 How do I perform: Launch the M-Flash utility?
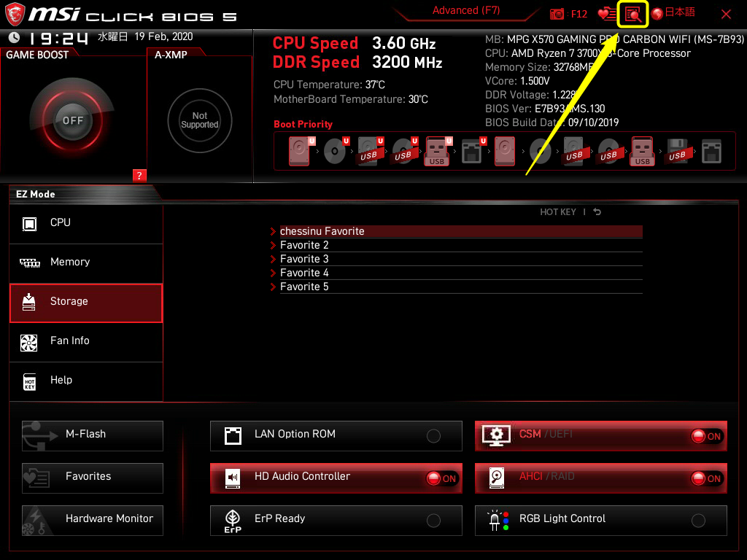point(93,436)
